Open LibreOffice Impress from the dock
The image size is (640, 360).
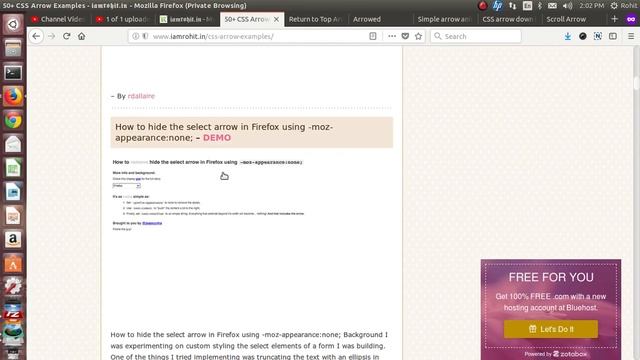[13, 216]
